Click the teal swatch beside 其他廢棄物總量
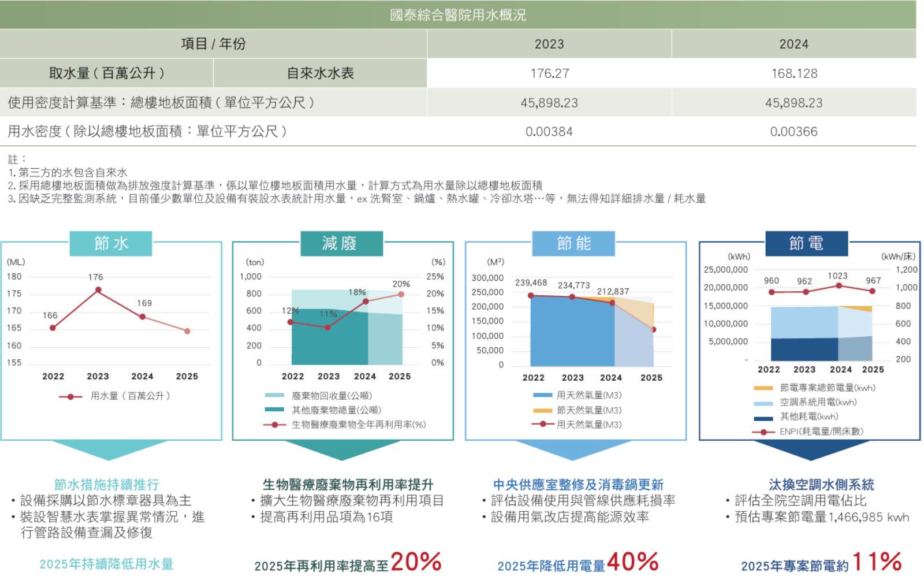The image size is (924, 587). (x=274, y=410)
